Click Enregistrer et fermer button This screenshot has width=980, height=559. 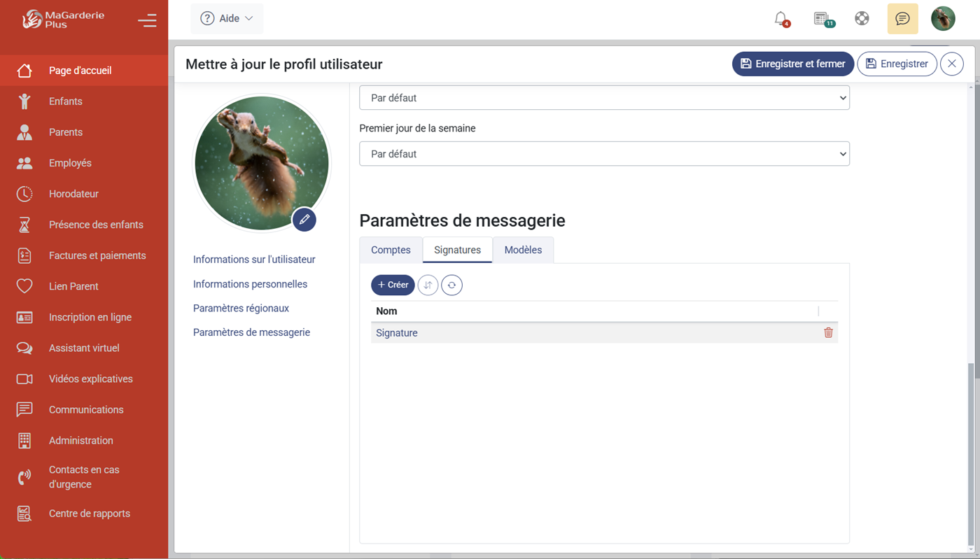click(792, 64)
